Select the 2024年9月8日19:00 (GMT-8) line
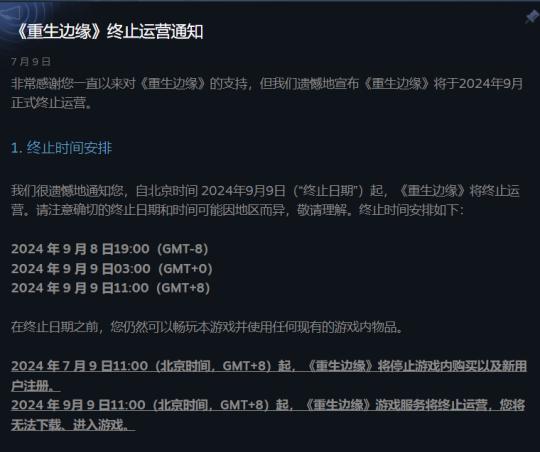 [110, 249]
